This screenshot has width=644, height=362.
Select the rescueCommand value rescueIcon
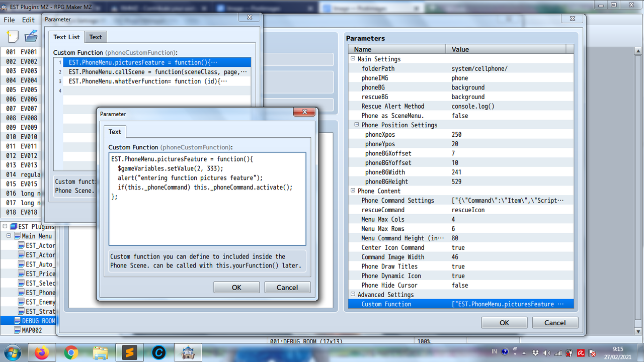pos(468,210)
